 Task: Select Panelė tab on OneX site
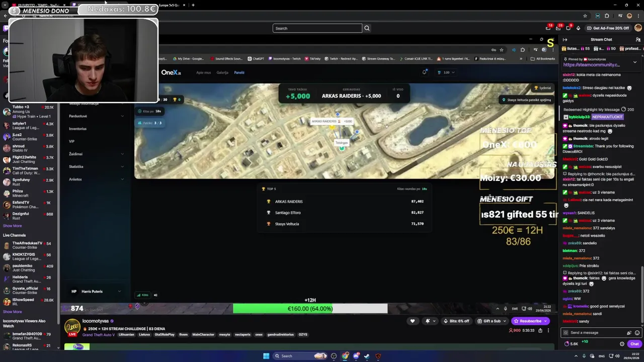tap(239, 72)
